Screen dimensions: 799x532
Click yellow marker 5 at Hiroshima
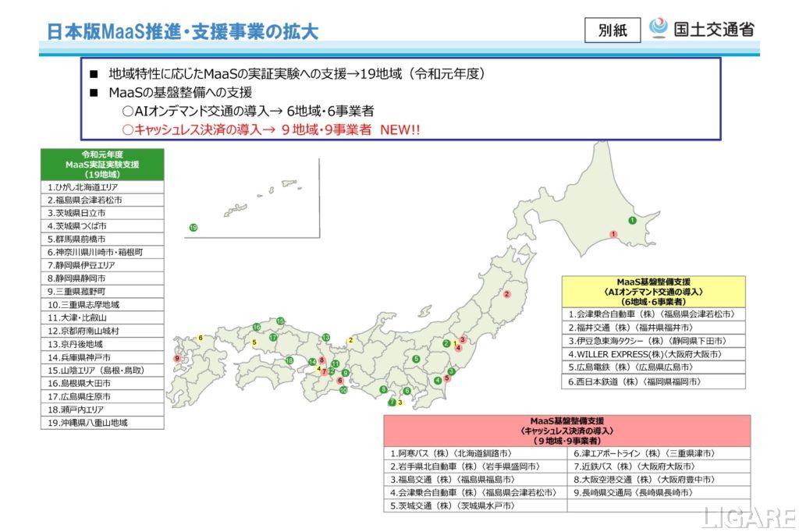254,342
